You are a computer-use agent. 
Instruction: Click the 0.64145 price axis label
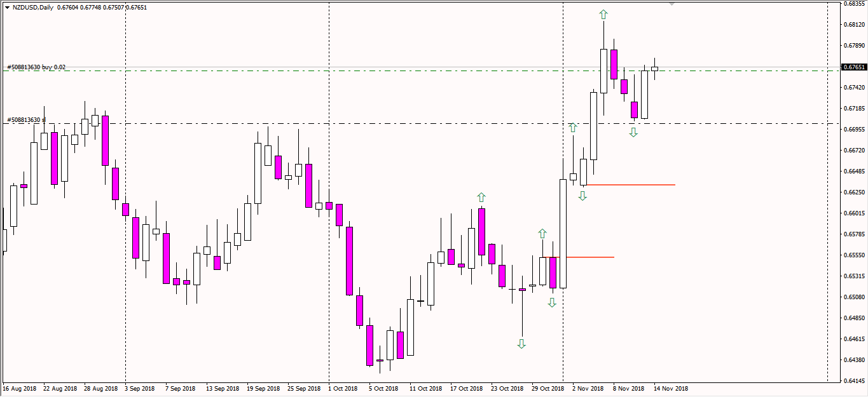pos(854,381)
